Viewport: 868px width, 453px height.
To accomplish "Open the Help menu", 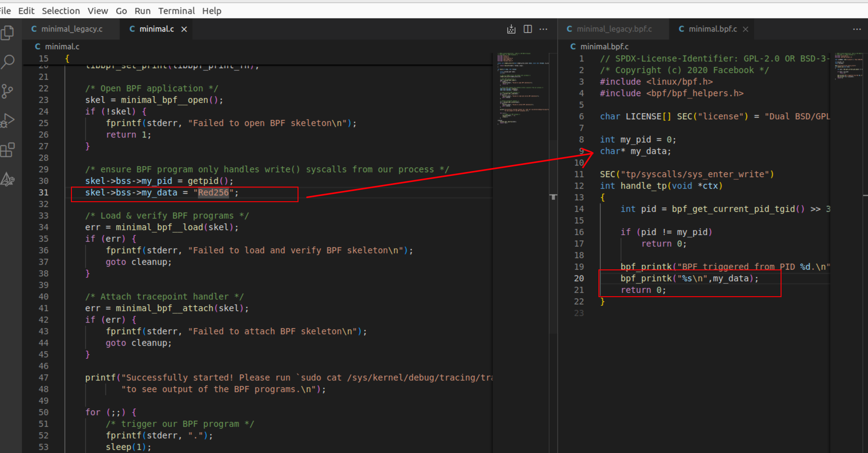I will click(212, 11).
